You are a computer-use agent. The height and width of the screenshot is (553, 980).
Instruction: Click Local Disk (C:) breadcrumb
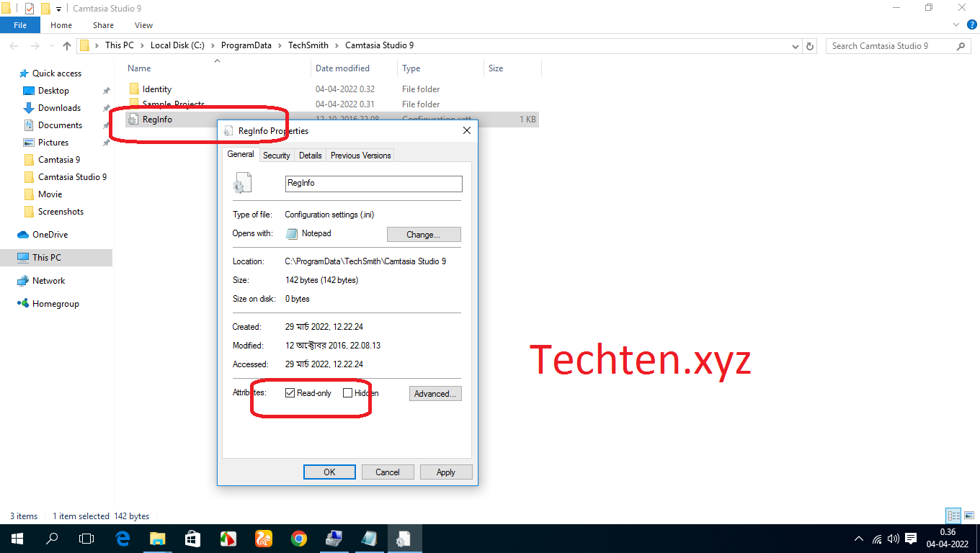[177, 45]
